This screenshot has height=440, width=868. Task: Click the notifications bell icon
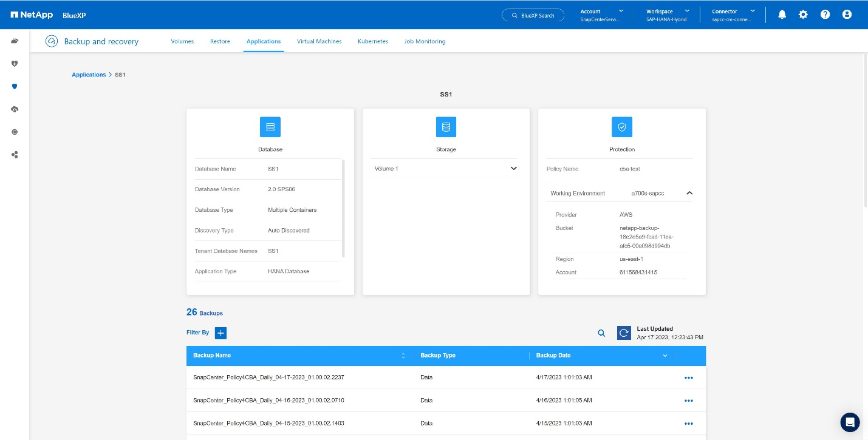click(x=782, y=15)
